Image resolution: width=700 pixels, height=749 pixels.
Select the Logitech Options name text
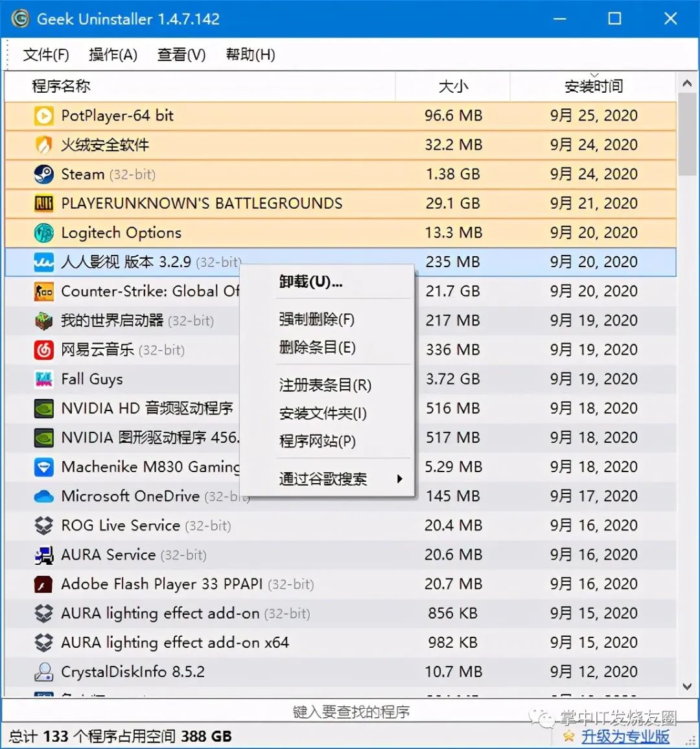coord(121,233)
